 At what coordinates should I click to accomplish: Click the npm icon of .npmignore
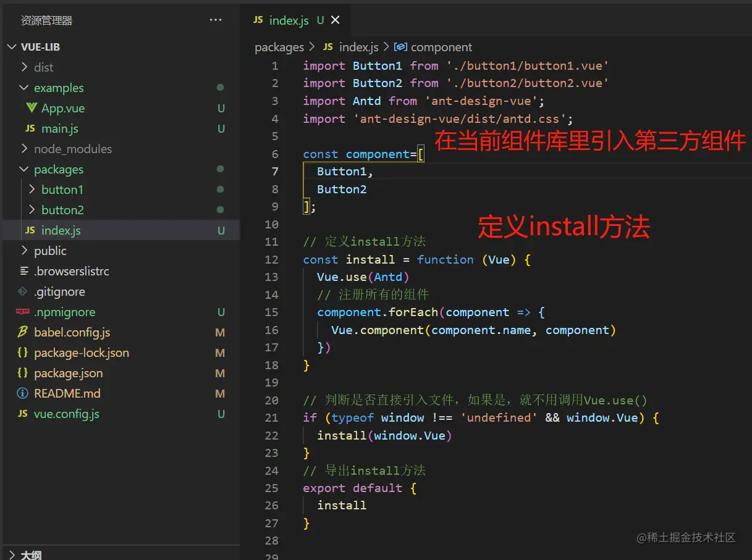(23, 312)
